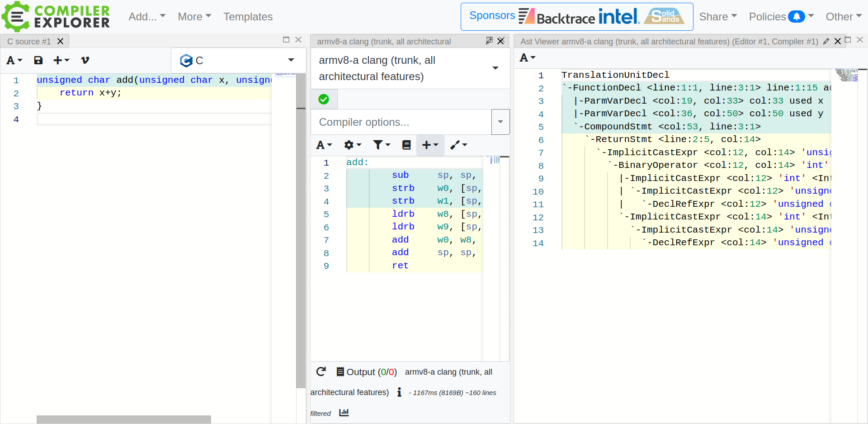This screenshot has width=868, height=424.
Task: Click the CompoundStmt AST line
Action: pos(667,127)
